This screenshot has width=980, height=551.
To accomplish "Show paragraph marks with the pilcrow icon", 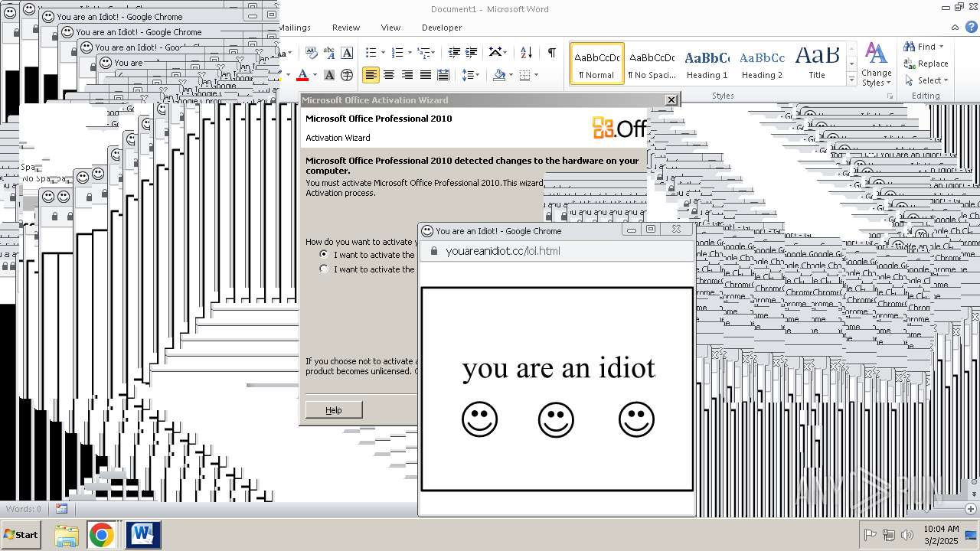I will [x=551, y=53].
